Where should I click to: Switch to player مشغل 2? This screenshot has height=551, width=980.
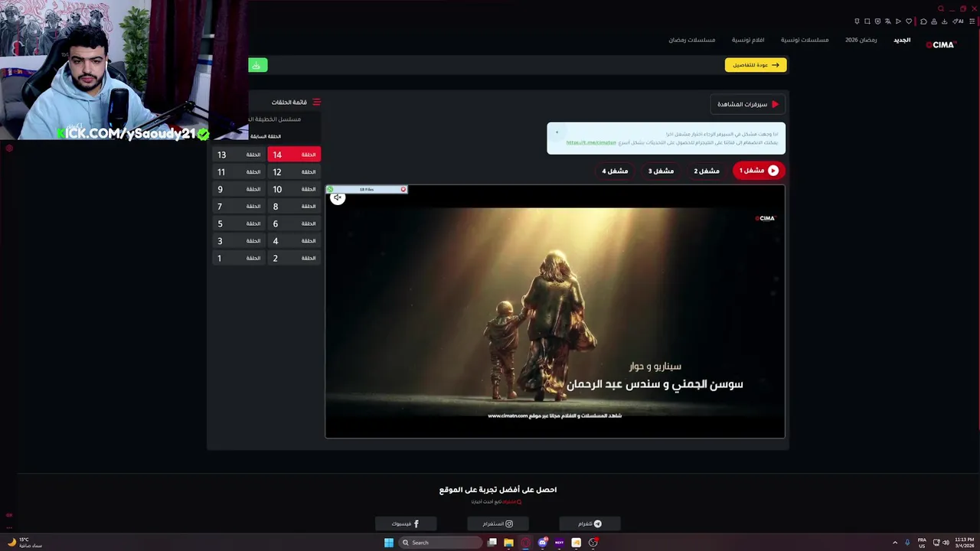pyautogui.click(x=707, y=171)
